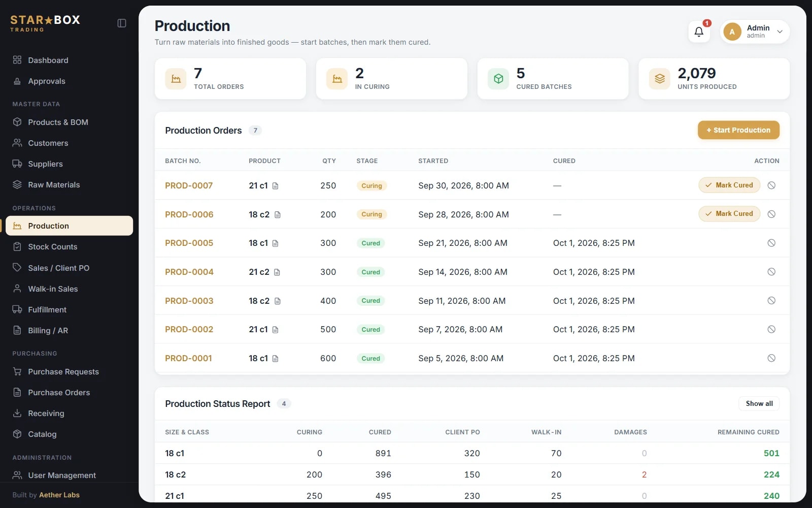Click Show all in Status Report
Viewport: 812px width, 508px height.
click(x=759, y=403)
